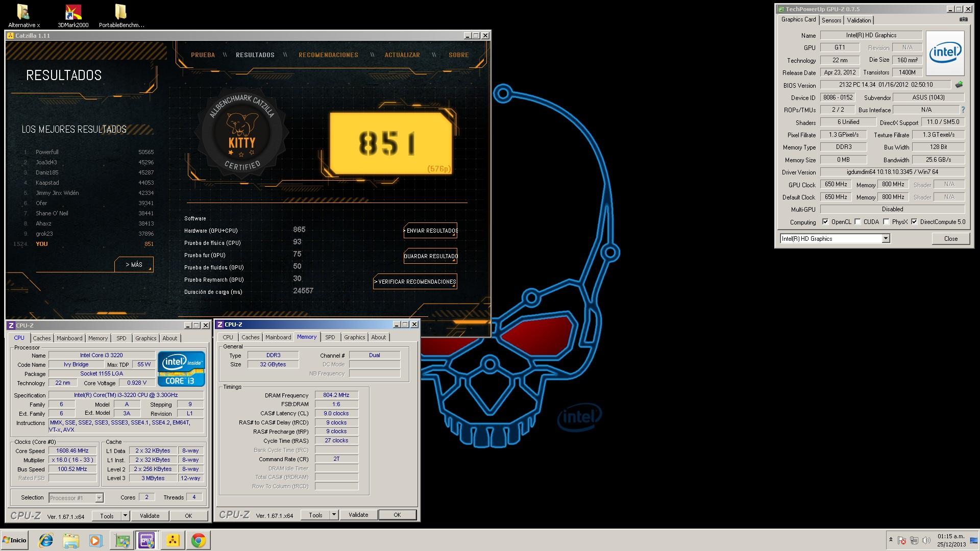Open Windows Explorer from the taskbar

point(71,540)
